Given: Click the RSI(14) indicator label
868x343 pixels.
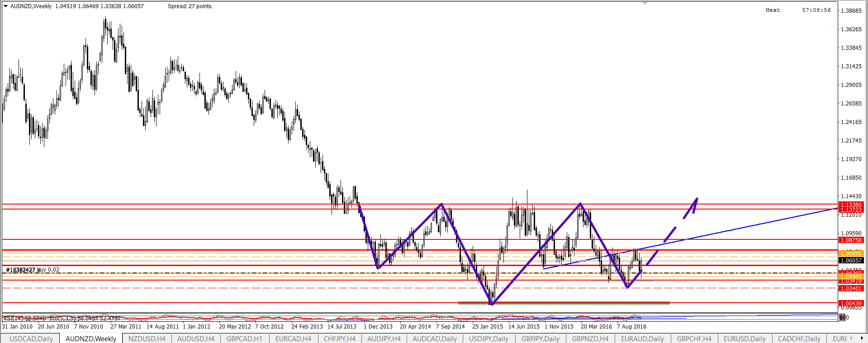Looking at the screenshot, I should tap(24, 318).
